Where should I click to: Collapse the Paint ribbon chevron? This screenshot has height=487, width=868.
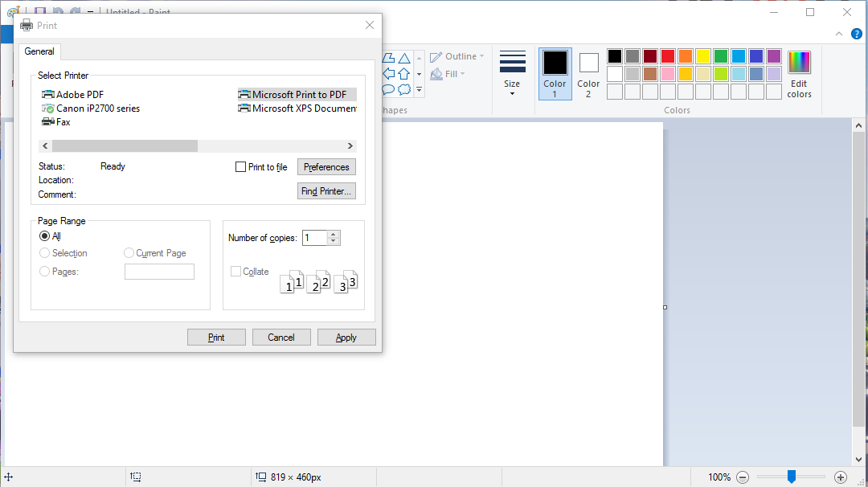click(839, 34)
